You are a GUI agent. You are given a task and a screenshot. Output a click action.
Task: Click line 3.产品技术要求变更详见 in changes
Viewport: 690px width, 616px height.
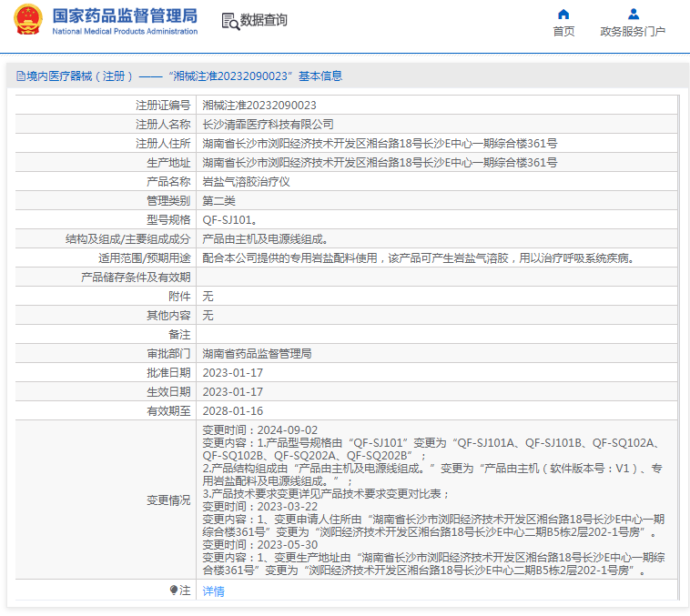(x=326, y=494)
